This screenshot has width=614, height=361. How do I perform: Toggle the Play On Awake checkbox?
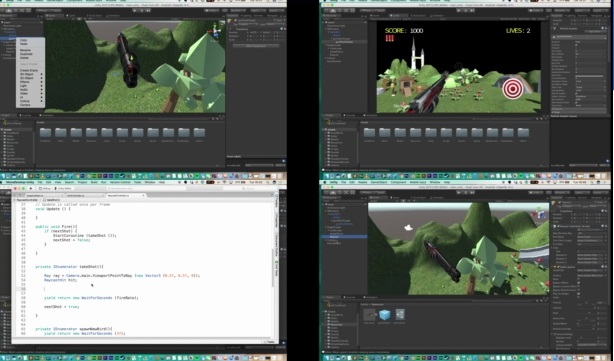tap(578, 294)
